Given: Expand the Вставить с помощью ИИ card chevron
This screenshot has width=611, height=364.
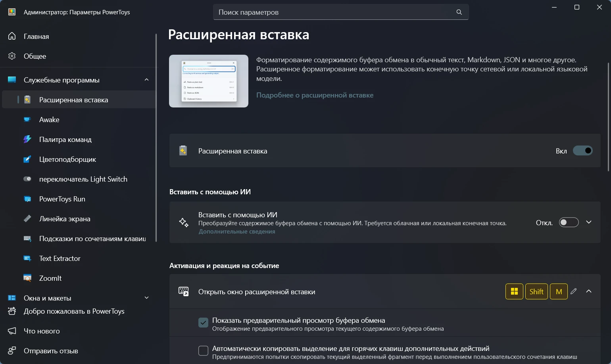Looking at the screenshot, I should coord(589,222).
